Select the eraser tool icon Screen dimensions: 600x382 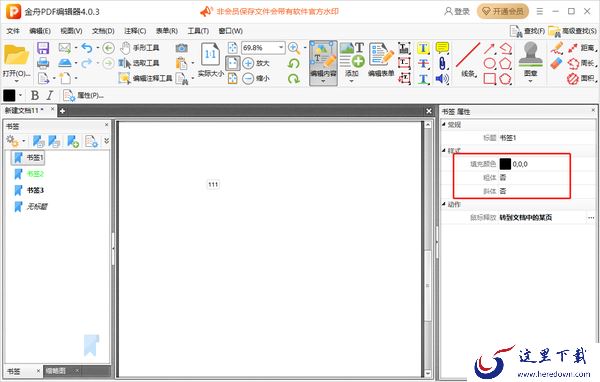coord(557,63)
